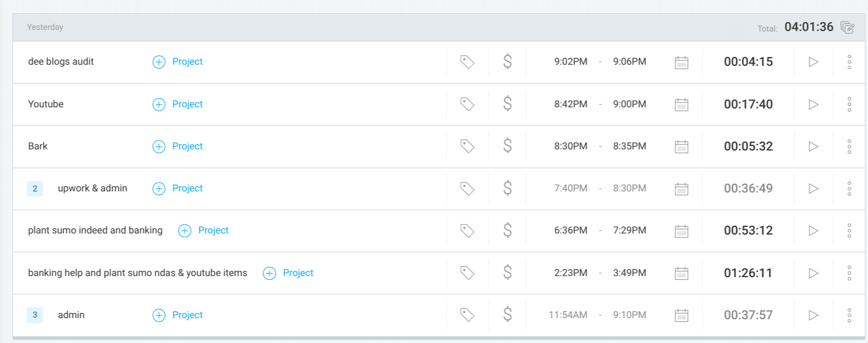The height and width of the screenshot is (343, 868).
Task: Expand the grouped admin entries badge 3
Action: (34, 315)
